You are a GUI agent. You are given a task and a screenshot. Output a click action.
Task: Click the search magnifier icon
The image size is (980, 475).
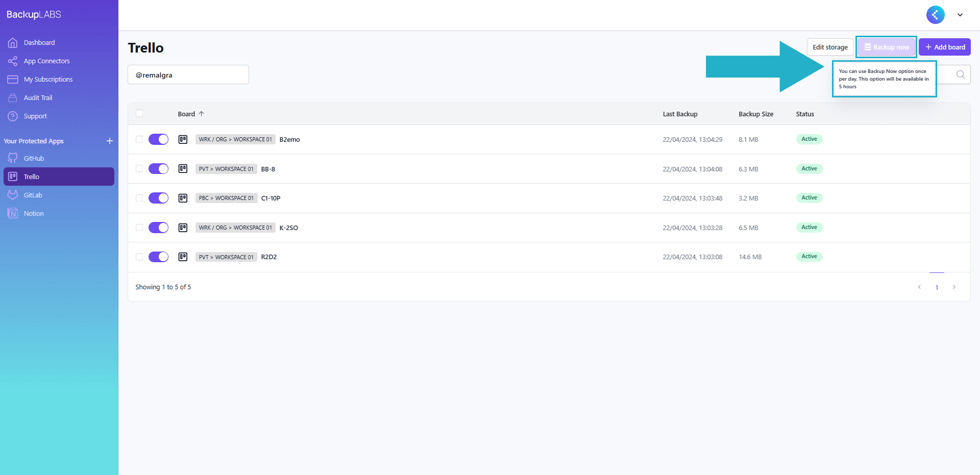click(x=961, y=74)
